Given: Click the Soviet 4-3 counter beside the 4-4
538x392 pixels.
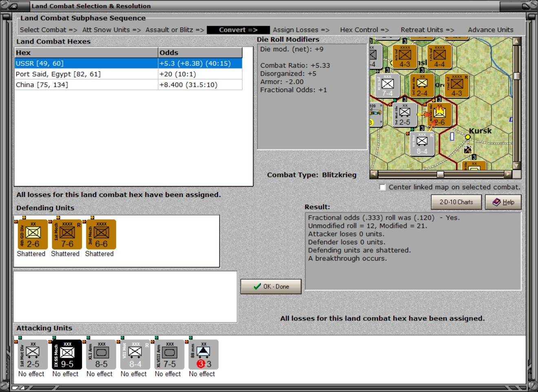Looking at the screenshot, I should tap(405, 57).
